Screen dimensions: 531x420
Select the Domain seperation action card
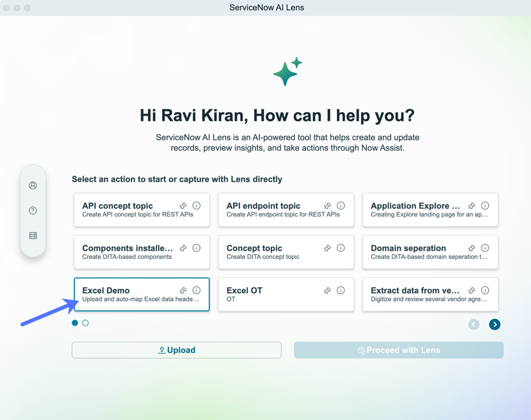pyautogui.click(x=430, y=252)
